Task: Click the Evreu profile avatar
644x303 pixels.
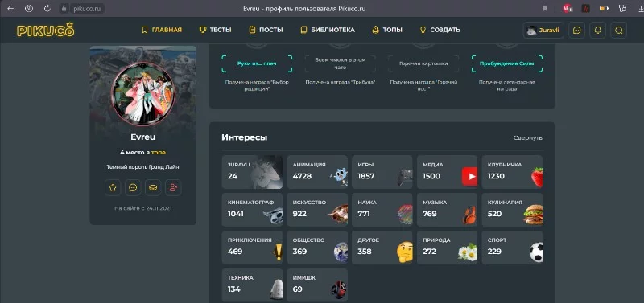Action: pyautogui.click(x=143, y=93)
